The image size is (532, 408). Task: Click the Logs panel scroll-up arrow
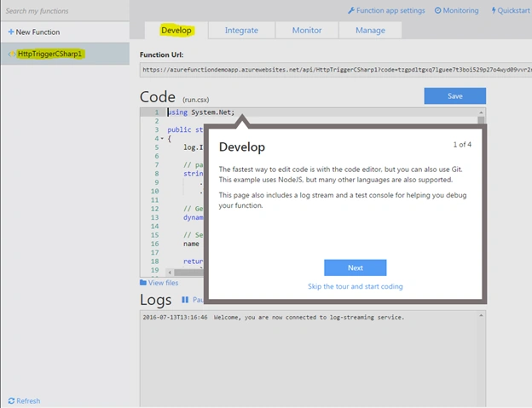click(481, 315)
